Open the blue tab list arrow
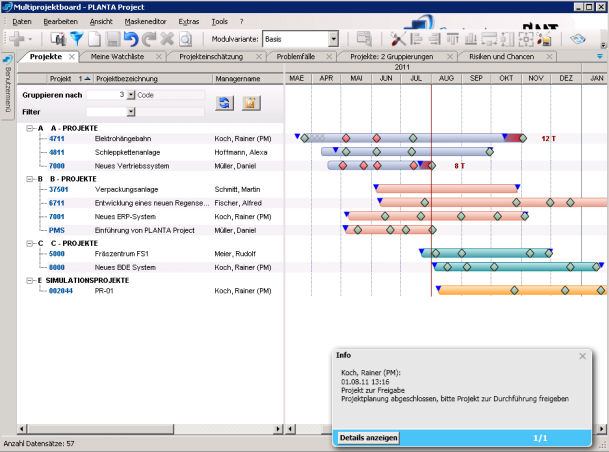Screen dimensions: 609x452 600,57
